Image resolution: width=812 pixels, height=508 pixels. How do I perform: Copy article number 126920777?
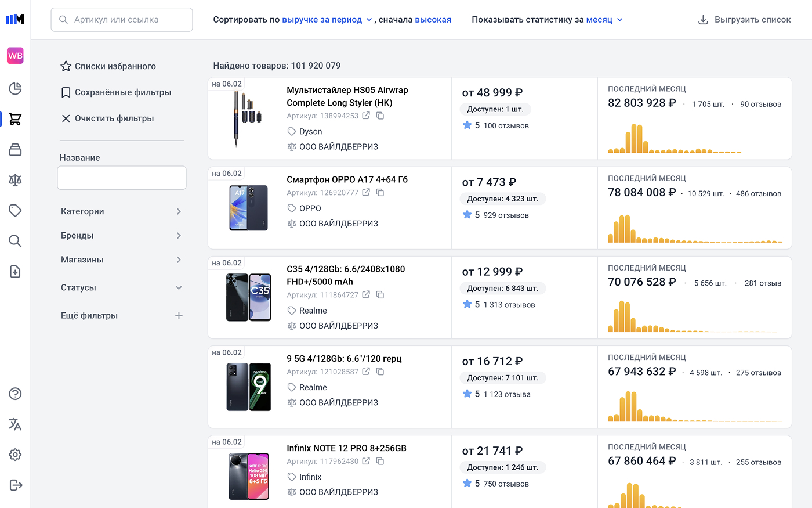(380, 192)
